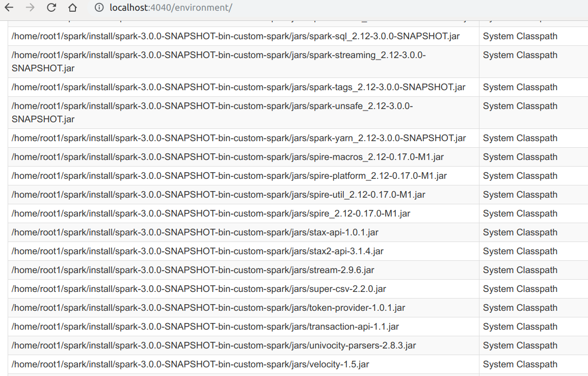Viewport: 588px width, 376px height.
Task: Click System Classpath for spark-streaming row
Action: point(520,55)
